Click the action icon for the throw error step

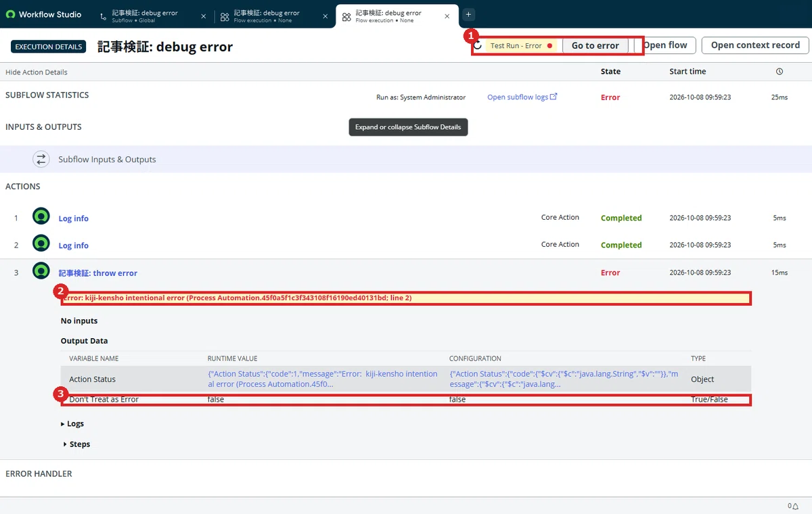coord(41,271)
